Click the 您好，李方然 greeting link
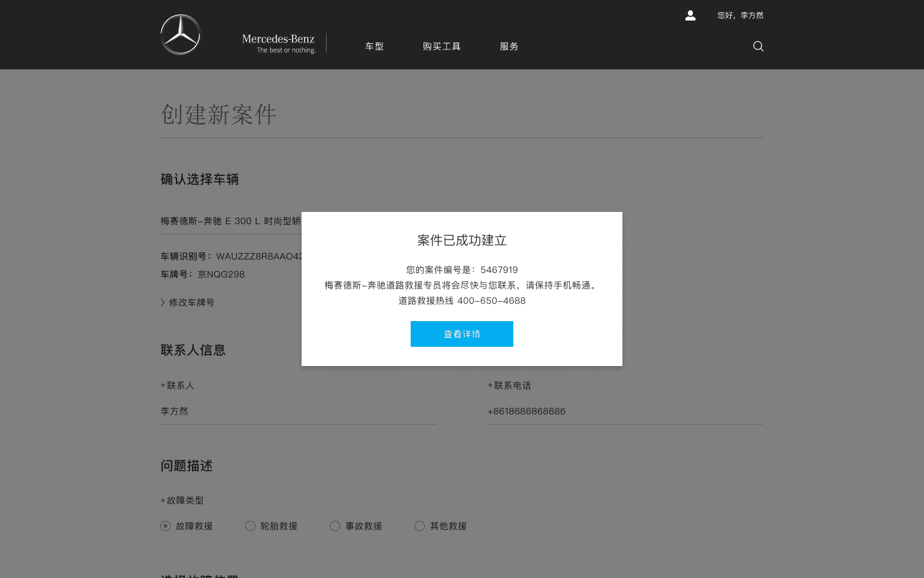 [740, 15]
